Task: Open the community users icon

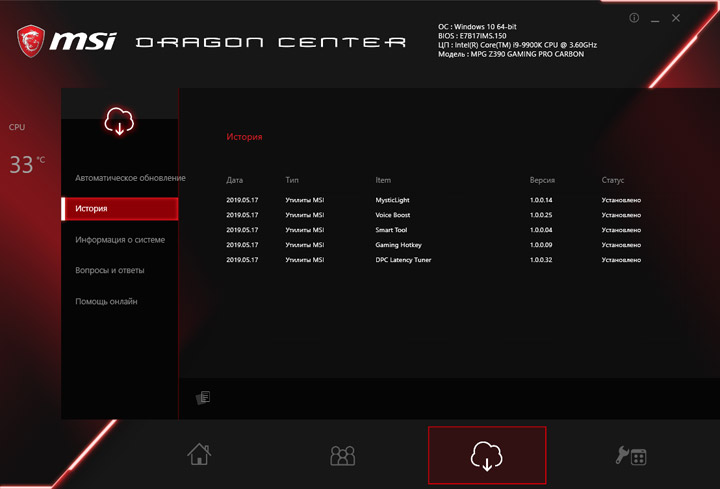Action: point(343,456)
